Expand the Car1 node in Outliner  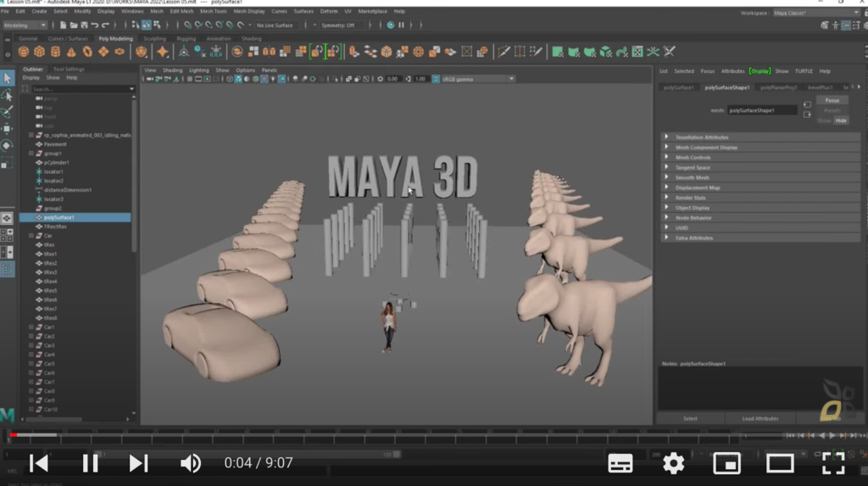pyautogui.click(x=31, y=327)
